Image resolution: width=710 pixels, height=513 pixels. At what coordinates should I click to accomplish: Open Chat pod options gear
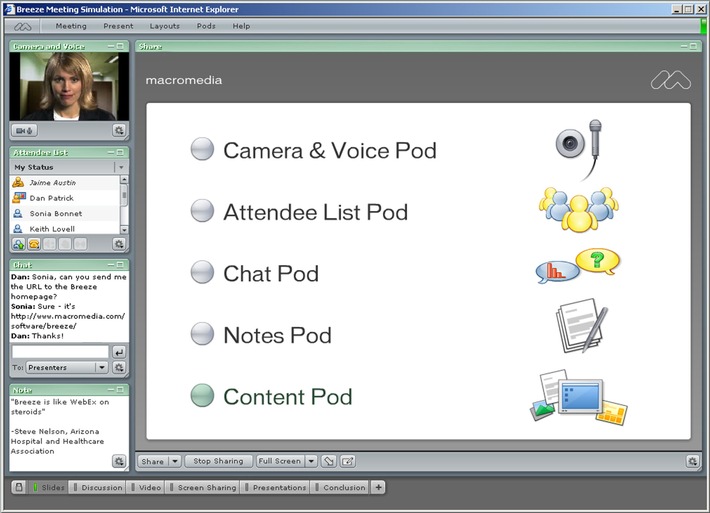pos(119,367)
